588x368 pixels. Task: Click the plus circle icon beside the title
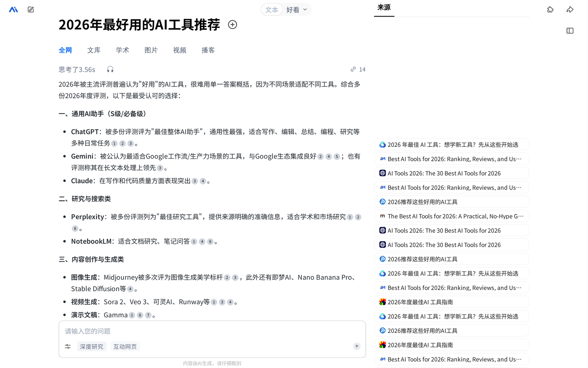pyautogui.click(x=232, y=25)
